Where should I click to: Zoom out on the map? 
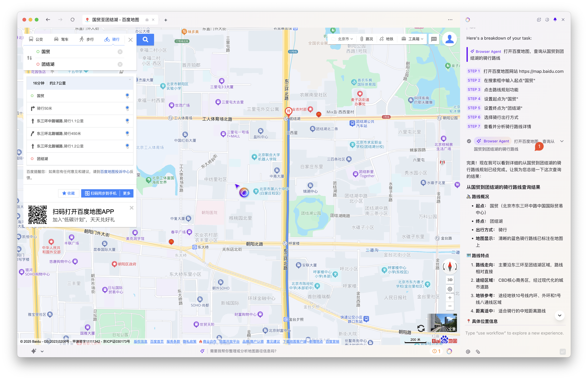[x=450, y=306]
